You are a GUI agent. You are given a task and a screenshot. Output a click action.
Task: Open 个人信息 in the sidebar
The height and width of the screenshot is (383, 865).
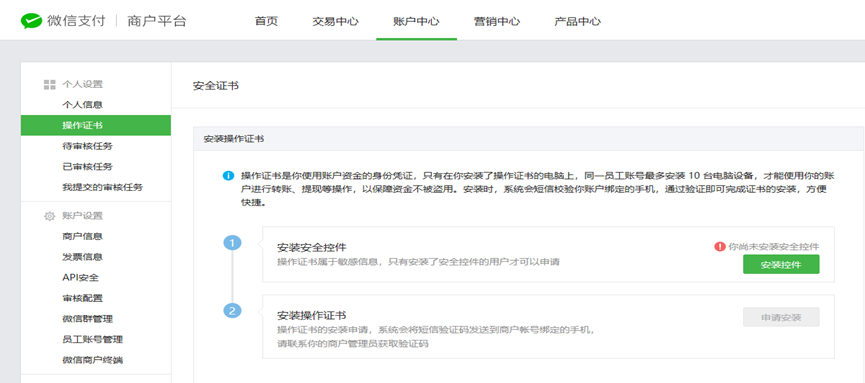pyautogui.click(x=83, y=104)
